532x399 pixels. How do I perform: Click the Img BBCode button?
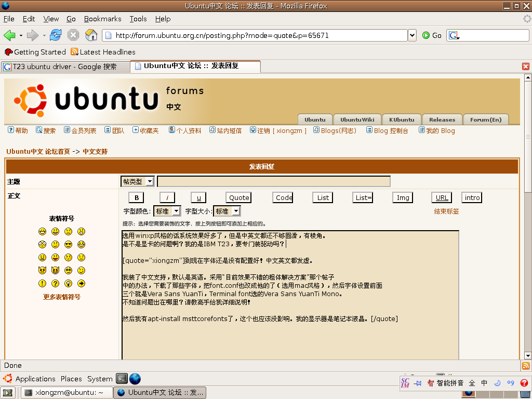click(x=403, y=197)
